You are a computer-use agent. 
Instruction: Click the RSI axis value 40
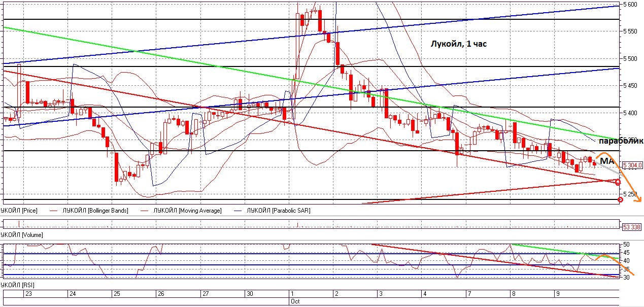pyautogui.click(x=626, y=261)
